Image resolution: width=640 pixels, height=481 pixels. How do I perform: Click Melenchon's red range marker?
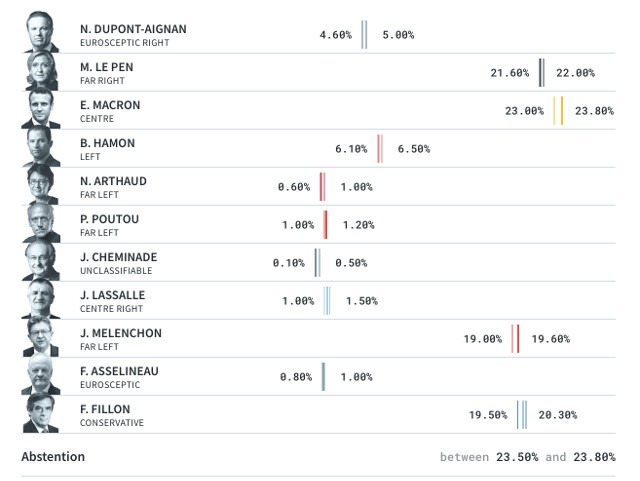515,339
